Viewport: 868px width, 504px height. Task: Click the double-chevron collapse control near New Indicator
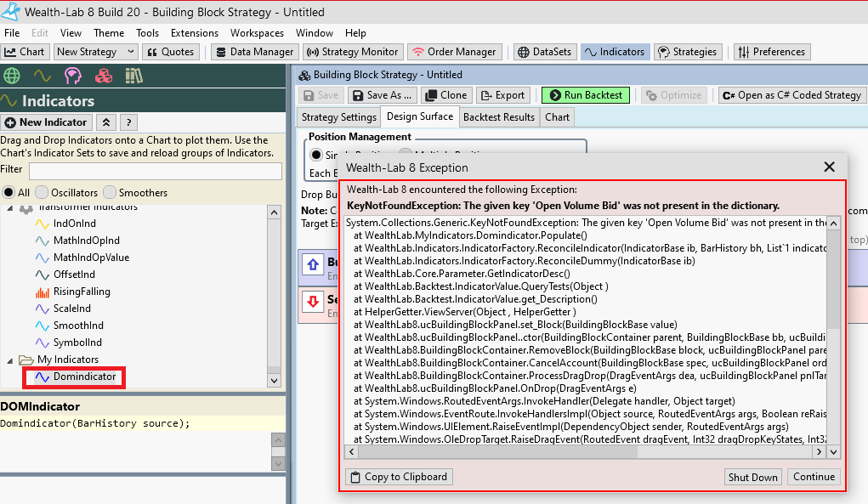(x=105, y=122)
